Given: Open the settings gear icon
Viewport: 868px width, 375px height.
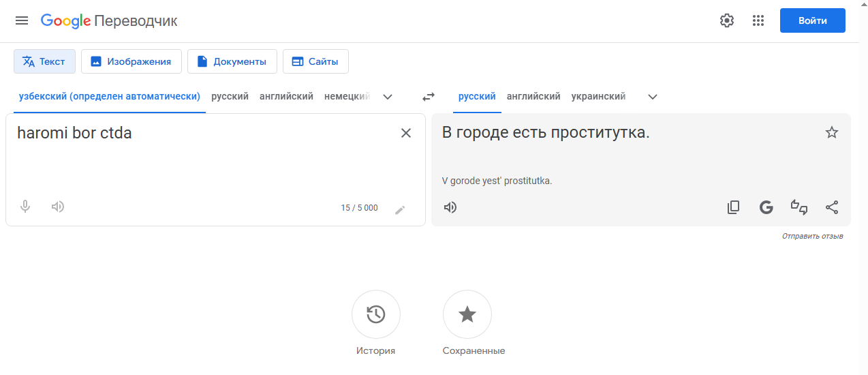Looking at the screenshot, I should pyautogui.click(x=727, y=20).
